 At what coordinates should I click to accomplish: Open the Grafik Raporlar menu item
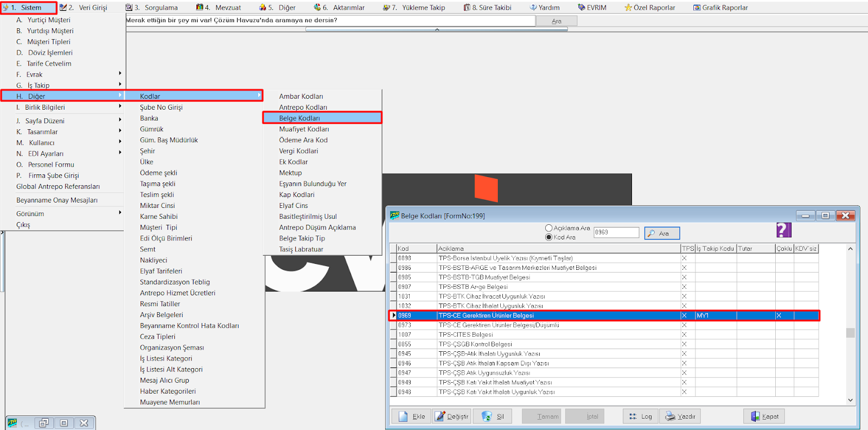click(720, 8)
